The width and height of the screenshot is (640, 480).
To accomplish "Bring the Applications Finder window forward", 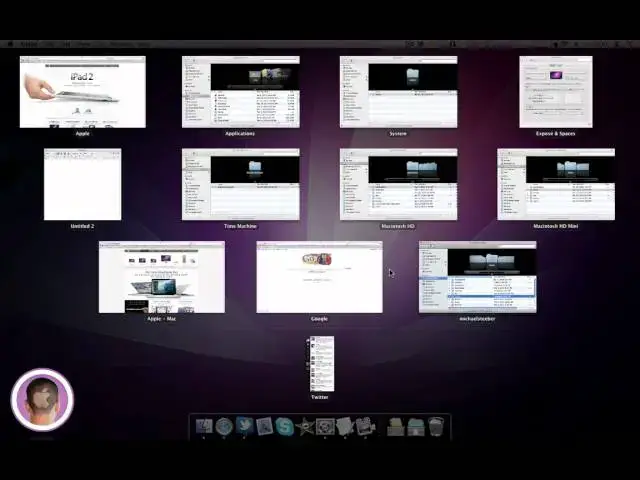I will (241, 92).
